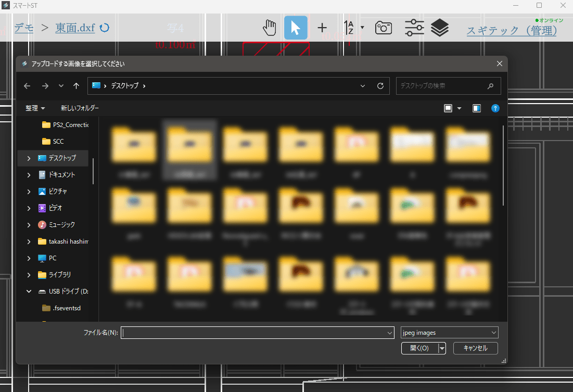The image size is (573, 392).
Task: Open the jpeg images file type dropdown
Action: tap(449, 332)
